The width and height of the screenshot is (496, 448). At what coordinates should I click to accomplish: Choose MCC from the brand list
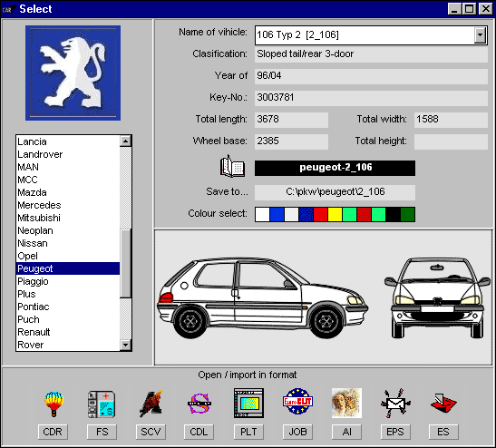point(68,180)
